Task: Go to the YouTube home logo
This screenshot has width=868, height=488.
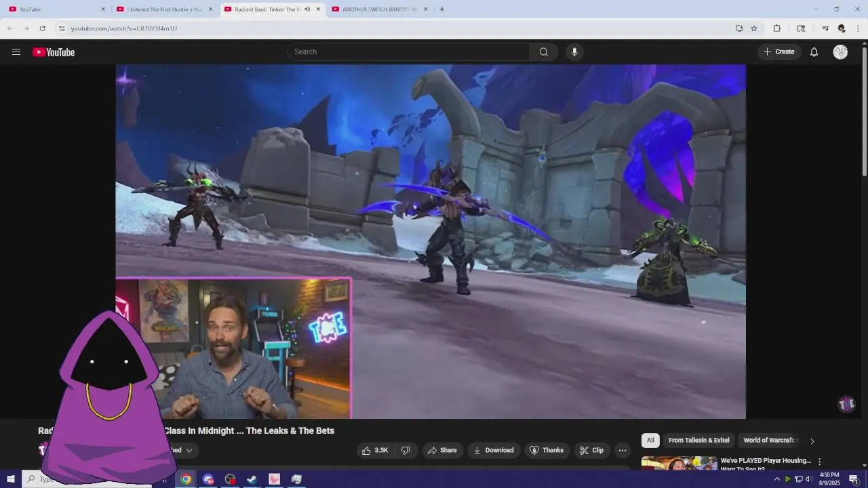Action: click(x=54, y=52)
